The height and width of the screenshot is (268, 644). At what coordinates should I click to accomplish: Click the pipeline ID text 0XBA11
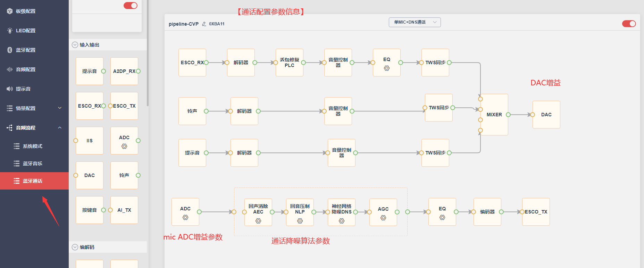[x=217, y=24]
